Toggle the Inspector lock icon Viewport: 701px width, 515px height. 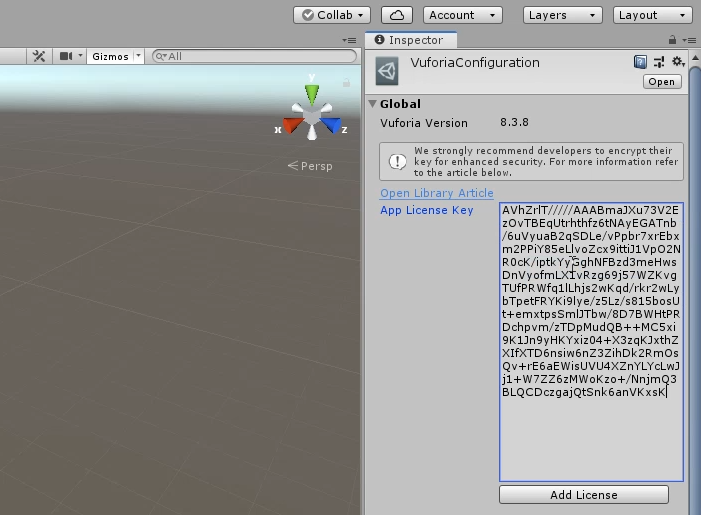(x=672, y=40)
